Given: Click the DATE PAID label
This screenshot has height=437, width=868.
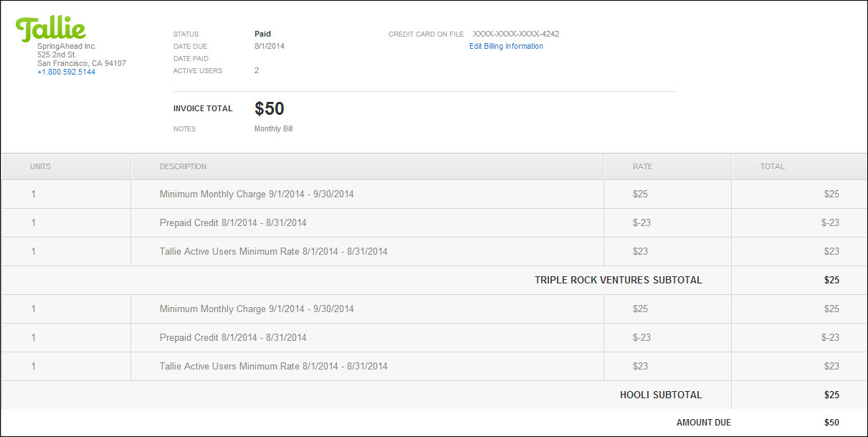Looking at the screenshot, I should (x=191, y=58).
